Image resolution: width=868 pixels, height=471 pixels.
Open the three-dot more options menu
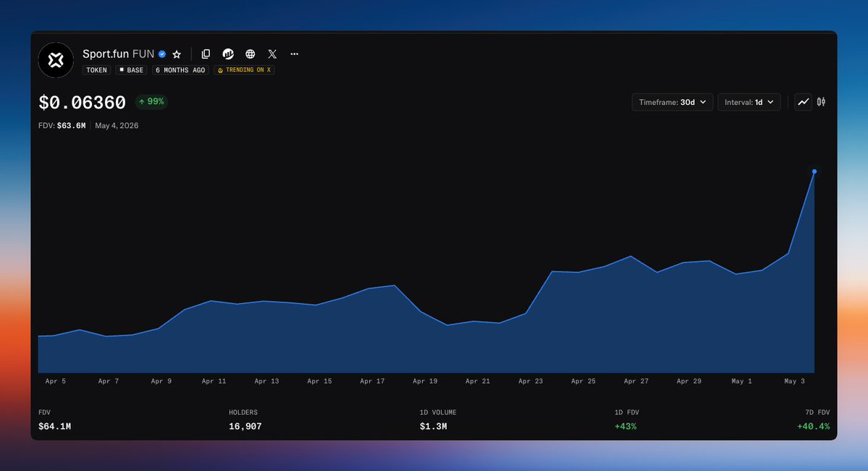(295, 54)
